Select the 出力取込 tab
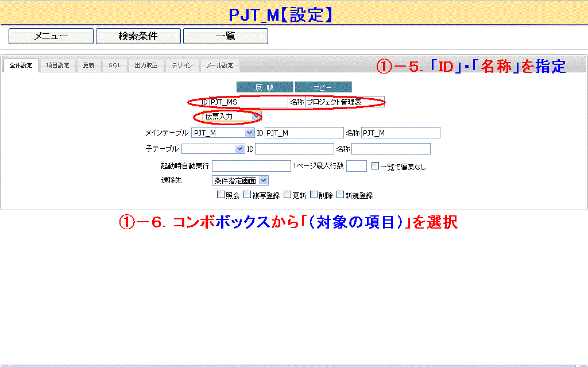Viewport: 588px width, 367px height. (x=146, y=65)
